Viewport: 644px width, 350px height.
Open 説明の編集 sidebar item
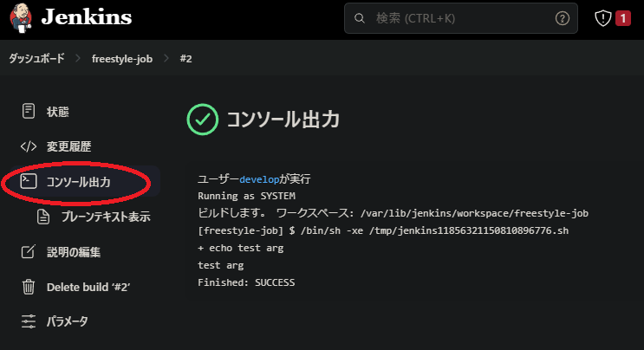(x=74, y=252)
